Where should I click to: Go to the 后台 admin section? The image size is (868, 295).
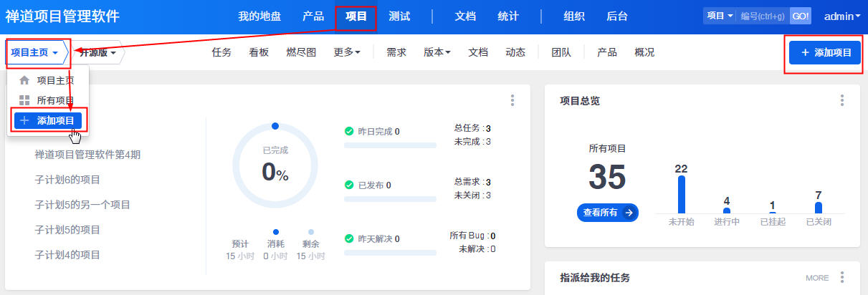[x=617, y=16]
